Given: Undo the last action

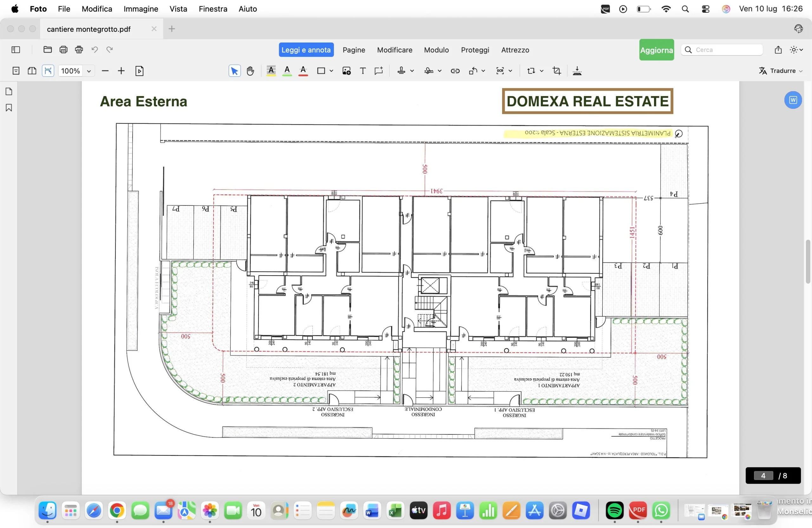Looking at the screenshot, I should pyautogui.click(x=95, y=50).
